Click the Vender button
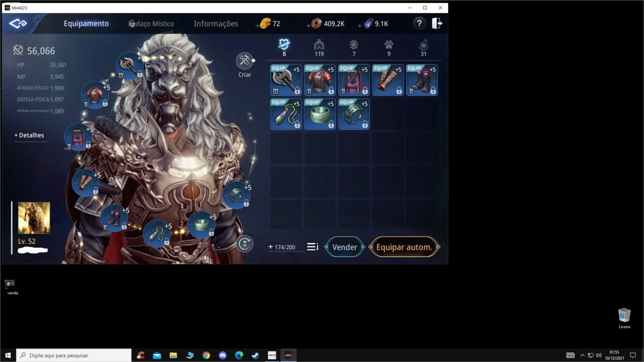 coord(345,247)
